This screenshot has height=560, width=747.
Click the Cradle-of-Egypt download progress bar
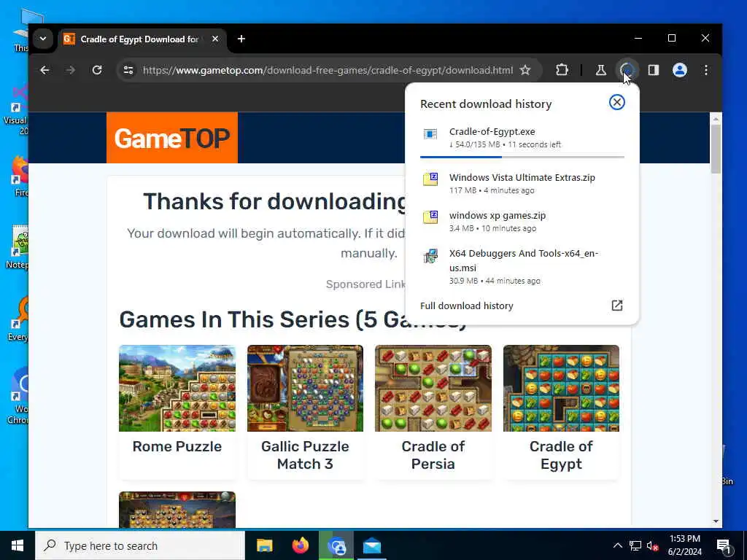(522, 157)
